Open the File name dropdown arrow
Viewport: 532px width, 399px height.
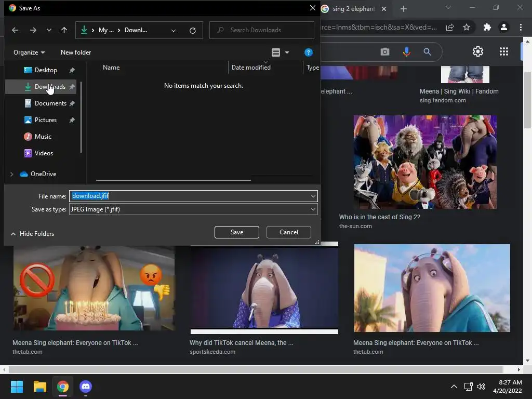click(313, 196)
